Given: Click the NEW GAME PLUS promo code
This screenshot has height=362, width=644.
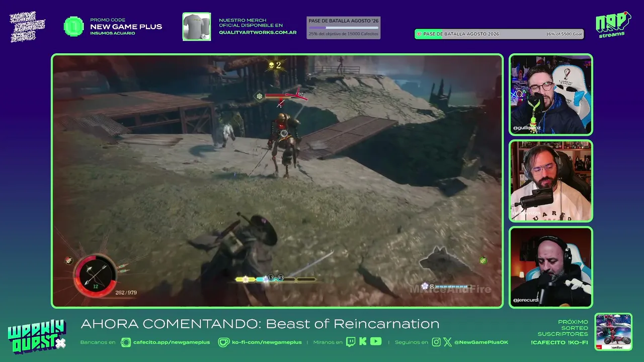Looking at the screenshot, I should pos(126,27).
